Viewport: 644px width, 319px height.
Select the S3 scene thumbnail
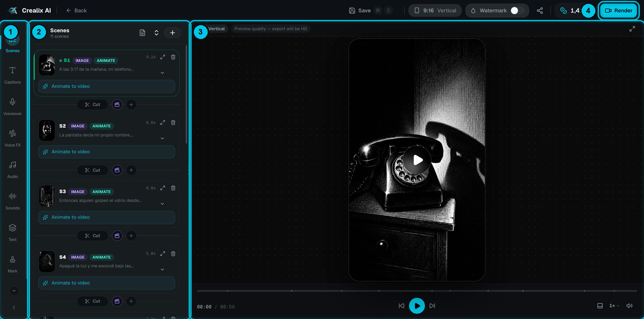point(47,196)
